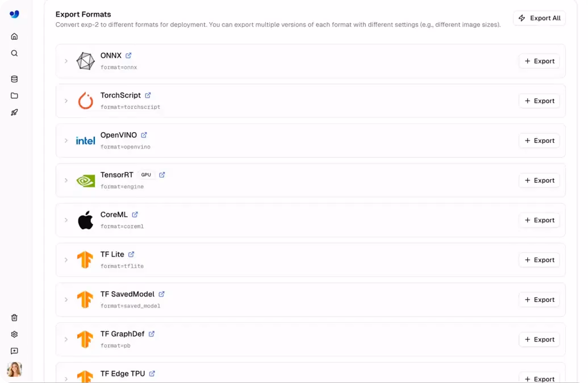Export model to TF Lite
This screenshot has width=588, height=383.
tap(539, 260)
